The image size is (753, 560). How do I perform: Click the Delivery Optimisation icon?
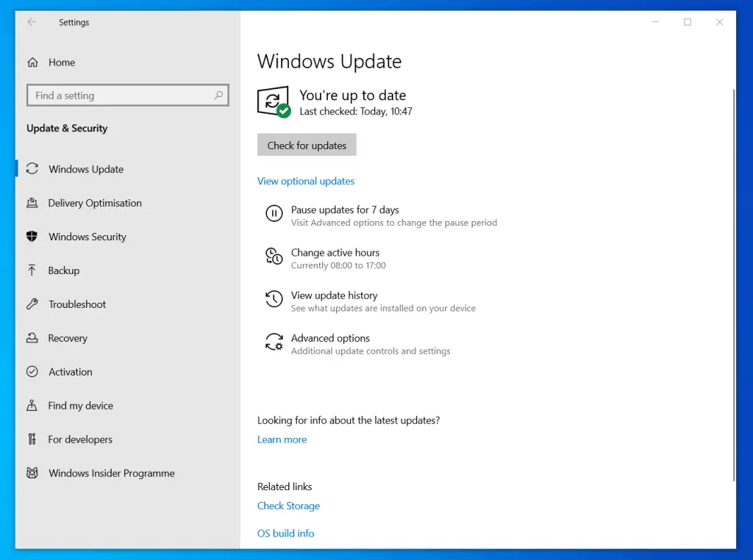(32, 203)
